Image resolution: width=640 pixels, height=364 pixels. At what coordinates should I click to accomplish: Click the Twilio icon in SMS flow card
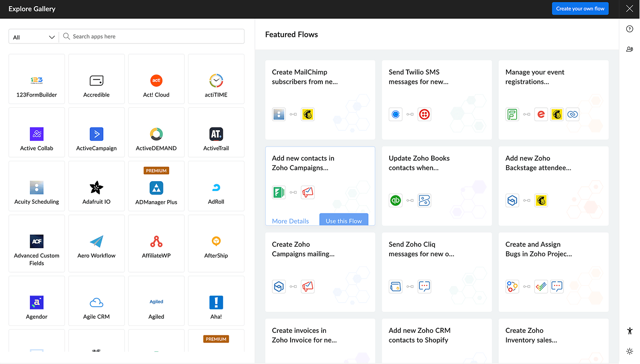point(424,114)
